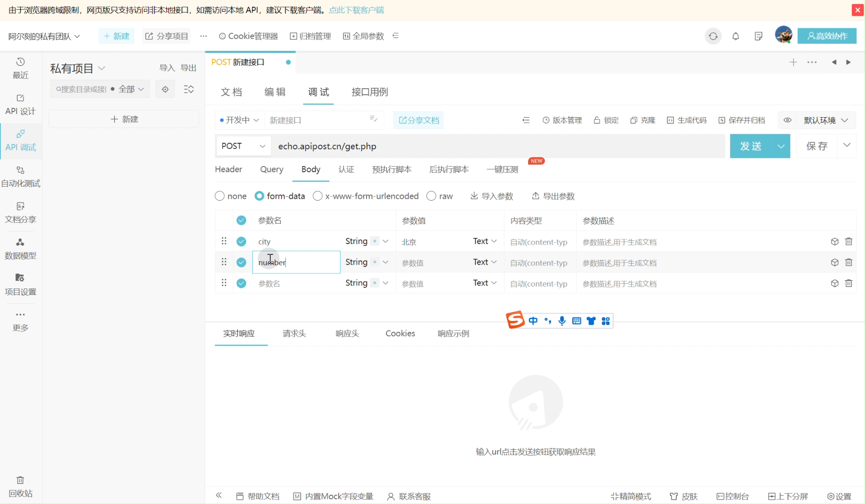Switch to the Cookies response tab

tap(400, 333)
